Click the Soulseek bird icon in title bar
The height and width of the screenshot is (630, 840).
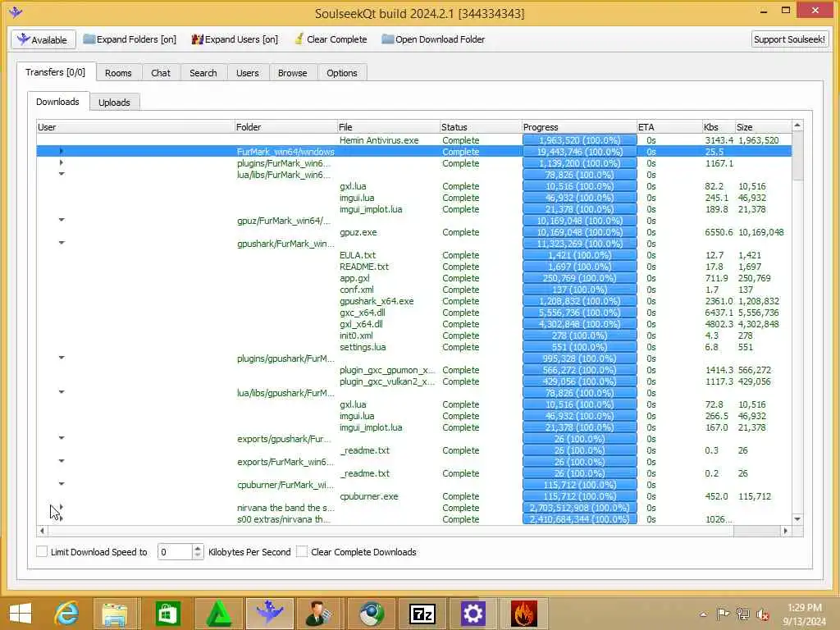tap(16, 11)
